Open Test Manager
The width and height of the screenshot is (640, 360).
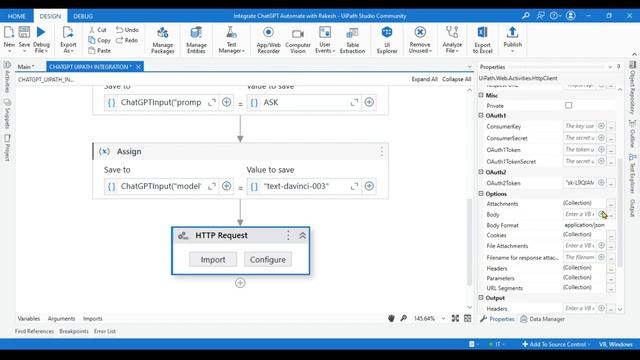coord(231,40)
